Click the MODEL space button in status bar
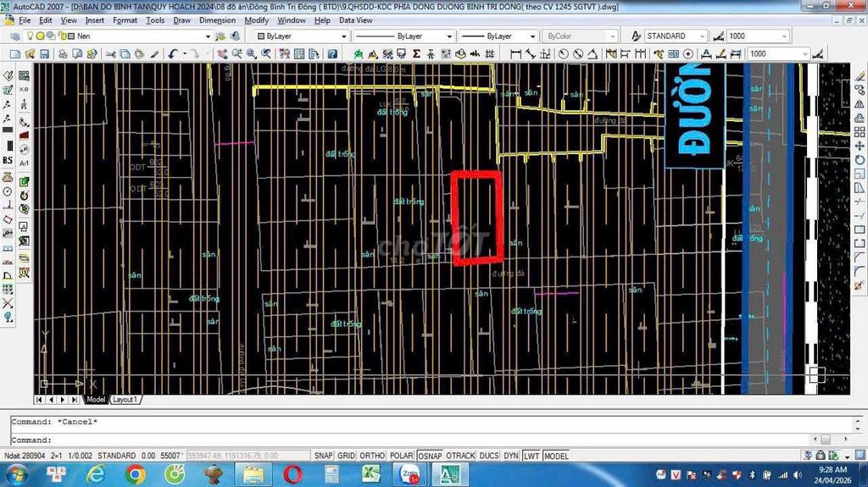The width and height of the screenshot is (868, 487). (556, 456)
